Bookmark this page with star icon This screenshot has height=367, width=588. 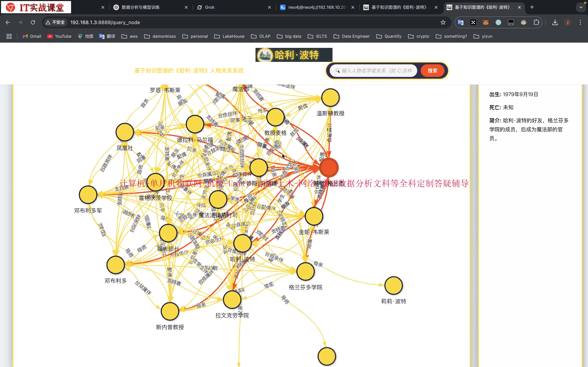pos(443,22)
